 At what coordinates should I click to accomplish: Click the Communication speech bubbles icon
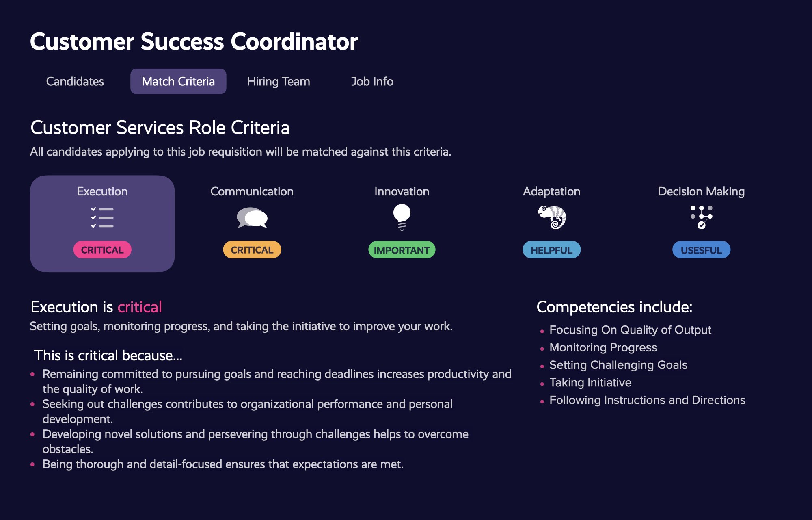point(252,217)
